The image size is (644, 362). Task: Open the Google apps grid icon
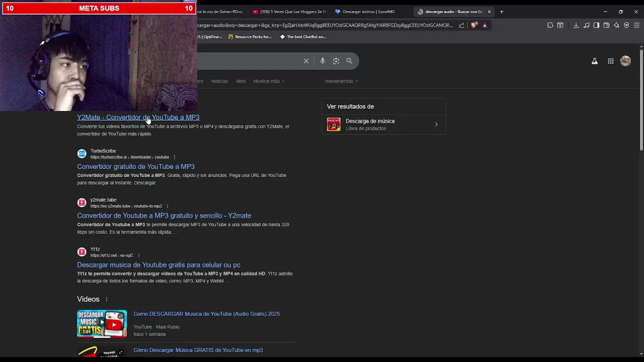pos(610,61)
